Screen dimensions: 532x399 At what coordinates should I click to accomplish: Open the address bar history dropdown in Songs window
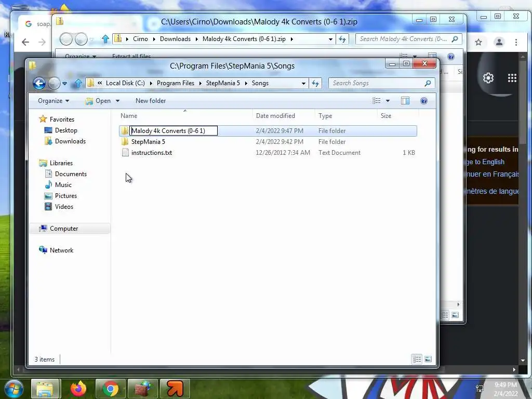coord(303,83)
